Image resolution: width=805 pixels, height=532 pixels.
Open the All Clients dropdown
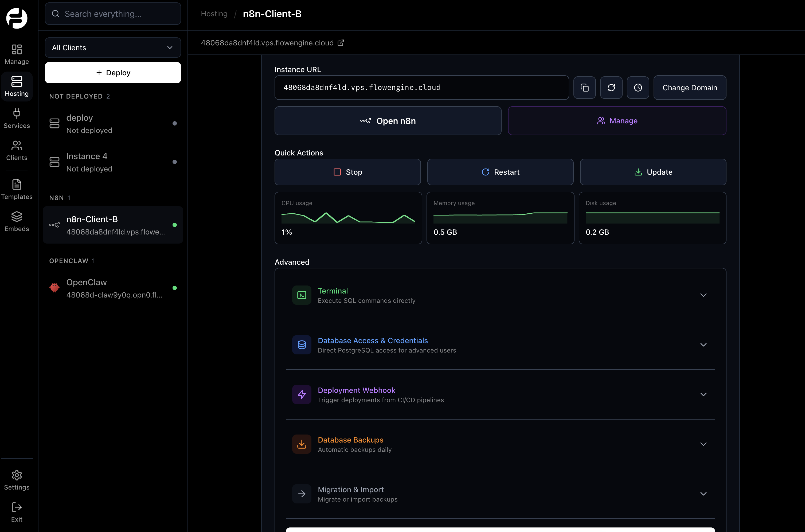pyautogui.click(x=113, y=48)
